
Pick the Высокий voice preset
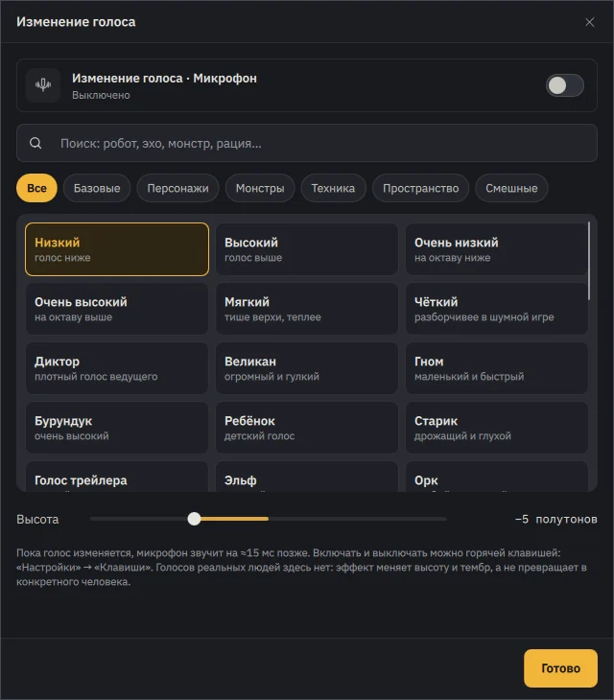click(x=307, y=249)
